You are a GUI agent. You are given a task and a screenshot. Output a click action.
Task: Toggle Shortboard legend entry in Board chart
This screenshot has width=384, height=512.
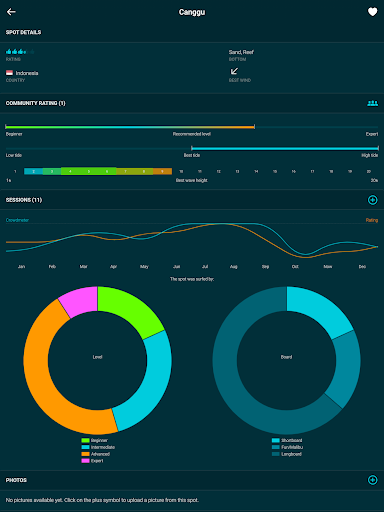tap(287, 440)
